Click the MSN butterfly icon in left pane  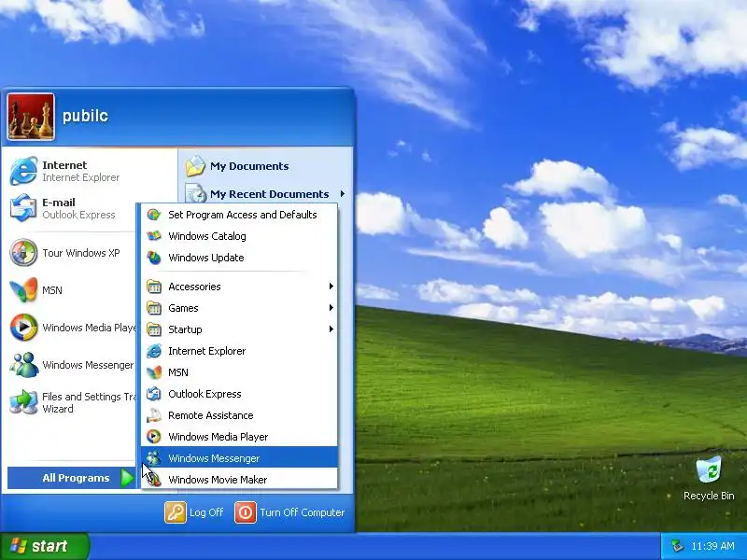pyautogui.click(x=23, y=290)
